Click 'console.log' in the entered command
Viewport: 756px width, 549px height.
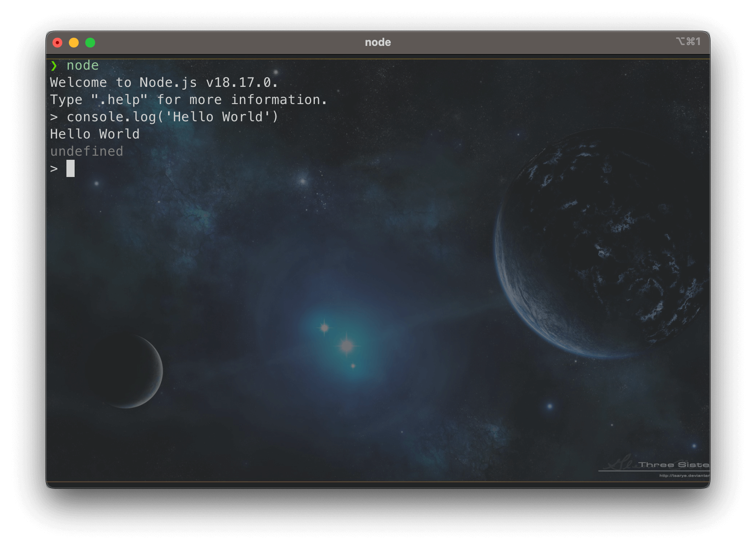[x=111, y=117]
